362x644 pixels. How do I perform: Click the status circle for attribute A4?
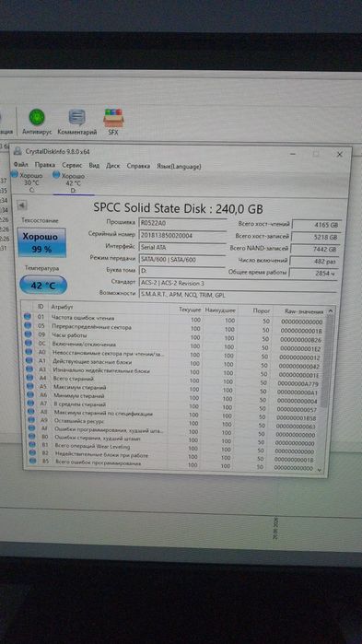pos(29,378)
